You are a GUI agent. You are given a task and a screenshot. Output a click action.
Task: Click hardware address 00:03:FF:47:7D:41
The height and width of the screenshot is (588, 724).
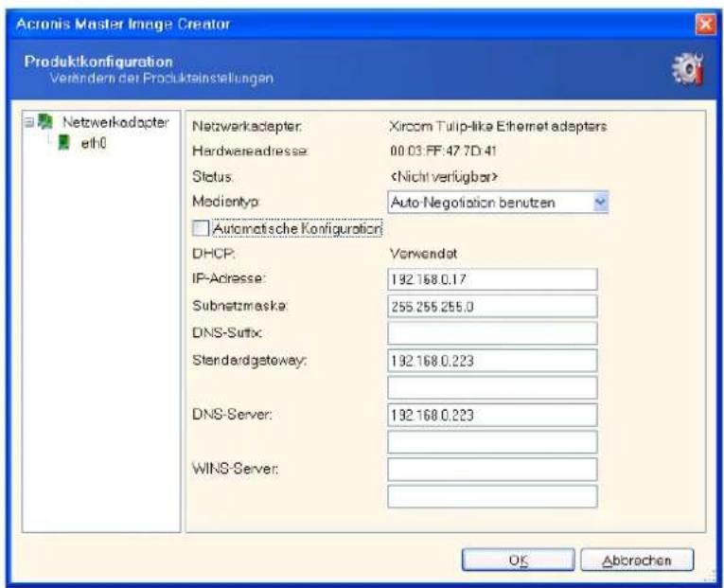(443, 151)
